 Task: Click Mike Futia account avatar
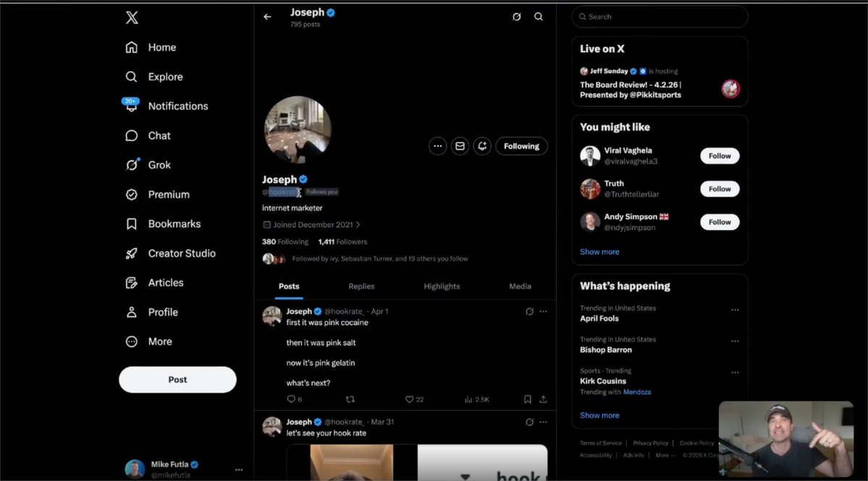[135, 469]
